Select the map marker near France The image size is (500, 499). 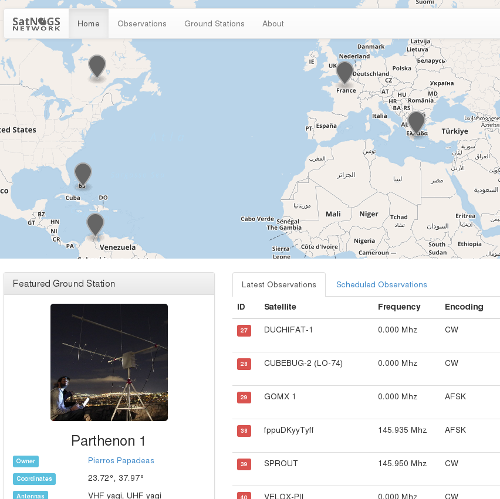coord(344,72)
